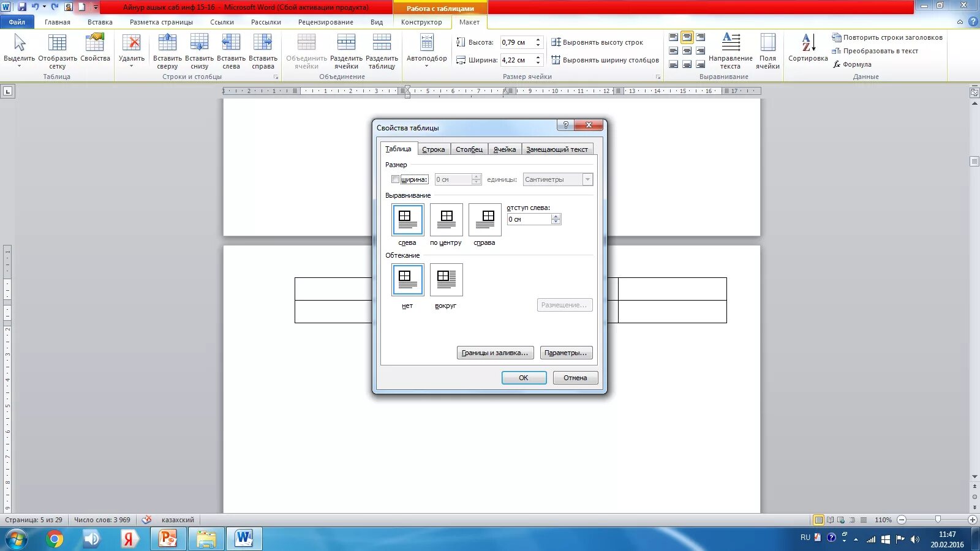This screenshot has width=980, height=551.
Task: Open Formula (Формула) dialog
Action: click(851, 64)
